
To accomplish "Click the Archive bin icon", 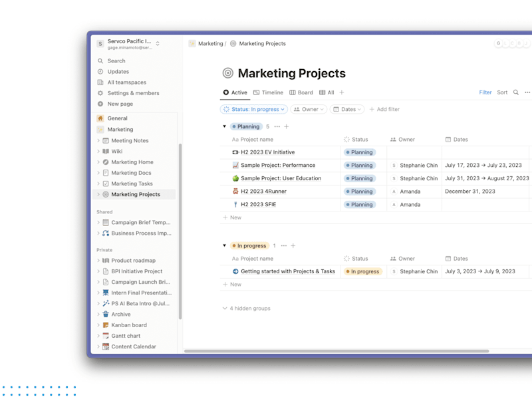I will (106, 314).
